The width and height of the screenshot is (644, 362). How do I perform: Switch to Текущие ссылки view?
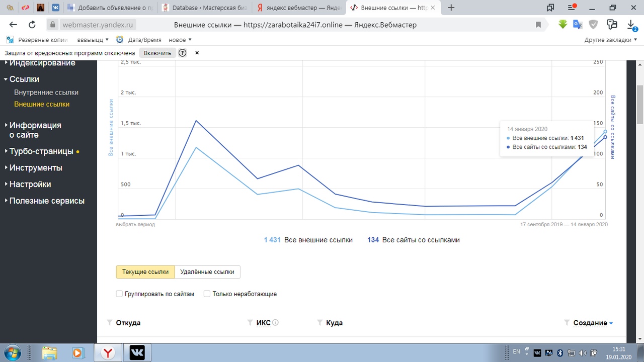(145, 271)
